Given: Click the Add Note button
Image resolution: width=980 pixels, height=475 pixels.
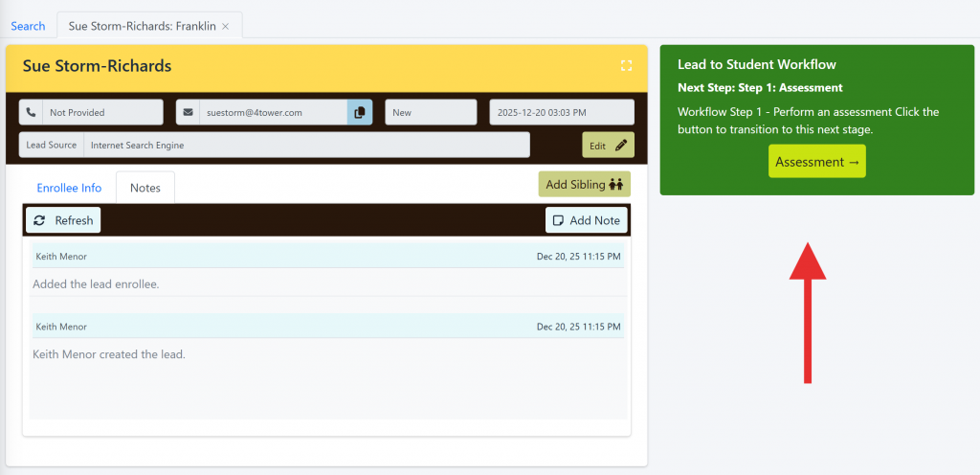Looking at the screenshot, I should click(x=586, y=220).
